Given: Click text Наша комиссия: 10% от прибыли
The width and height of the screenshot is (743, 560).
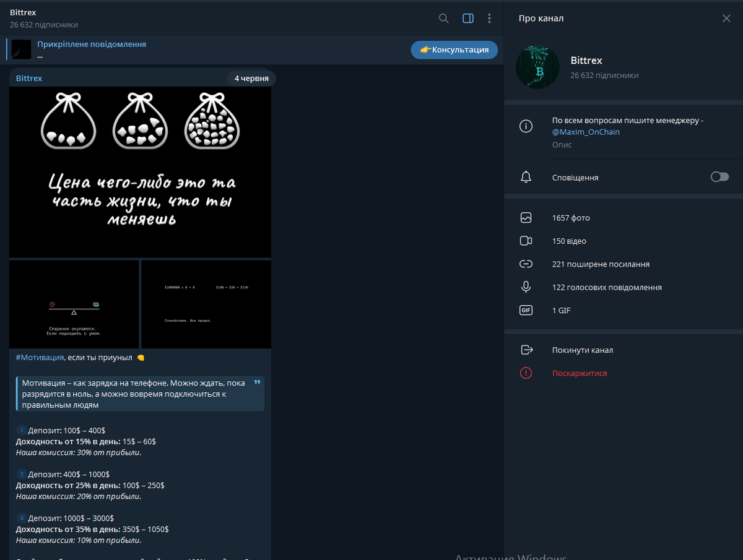Looking at the screenshot, I should coord(79,540).
